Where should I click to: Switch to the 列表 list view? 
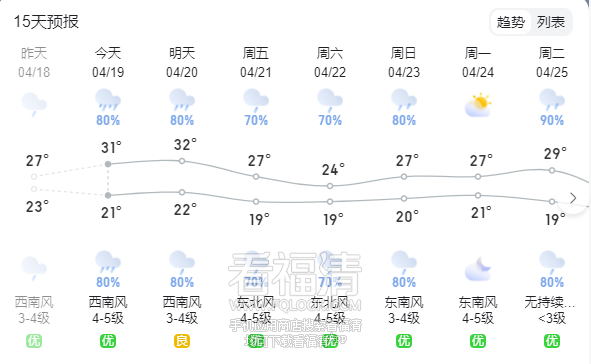coord(551,22)
